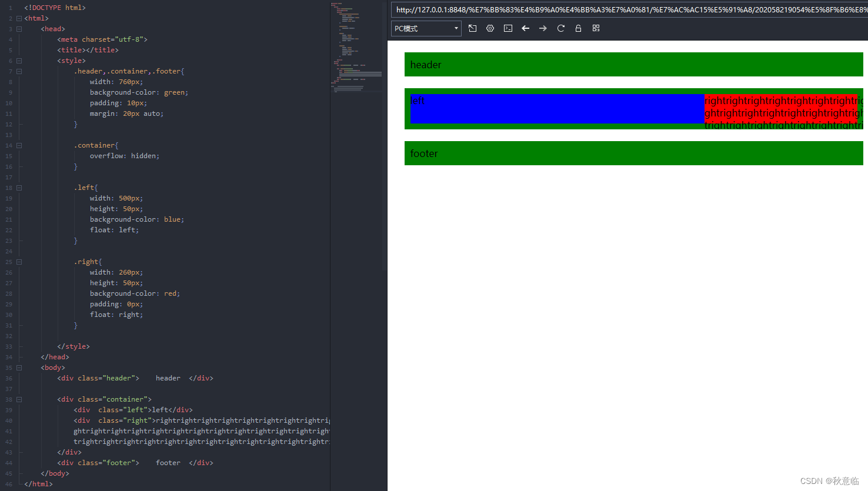
Task: Click the blue left box in preview
Action: pyautogui.click(x=557, y=109)
